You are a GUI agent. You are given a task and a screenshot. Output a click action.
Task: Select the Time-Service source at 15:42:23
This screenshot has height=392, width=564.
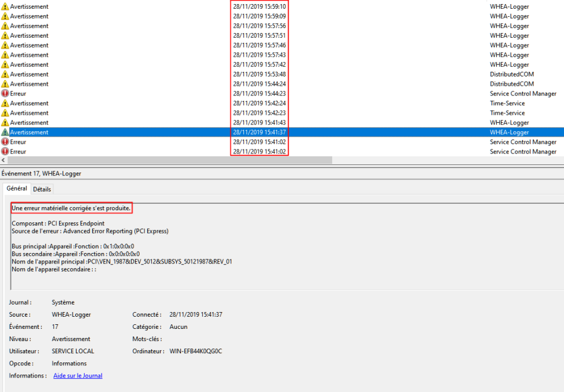507,113
